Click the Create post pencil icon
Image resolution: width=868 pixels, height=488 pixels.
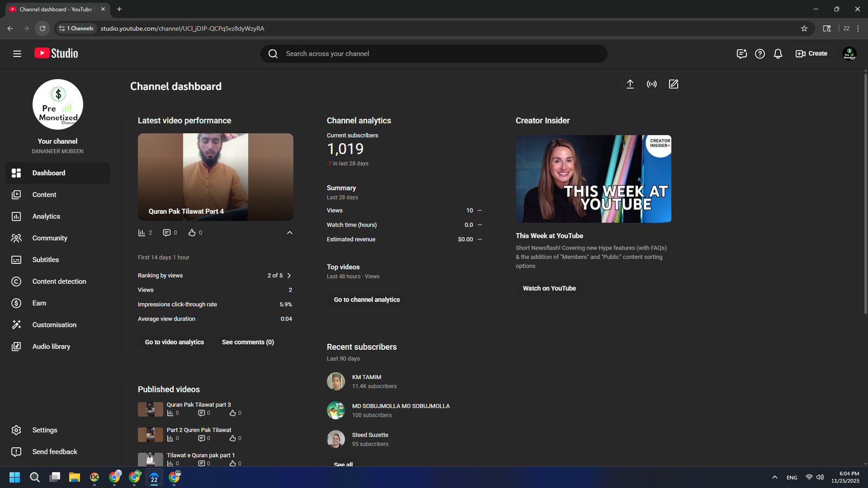tap(673, 84)
